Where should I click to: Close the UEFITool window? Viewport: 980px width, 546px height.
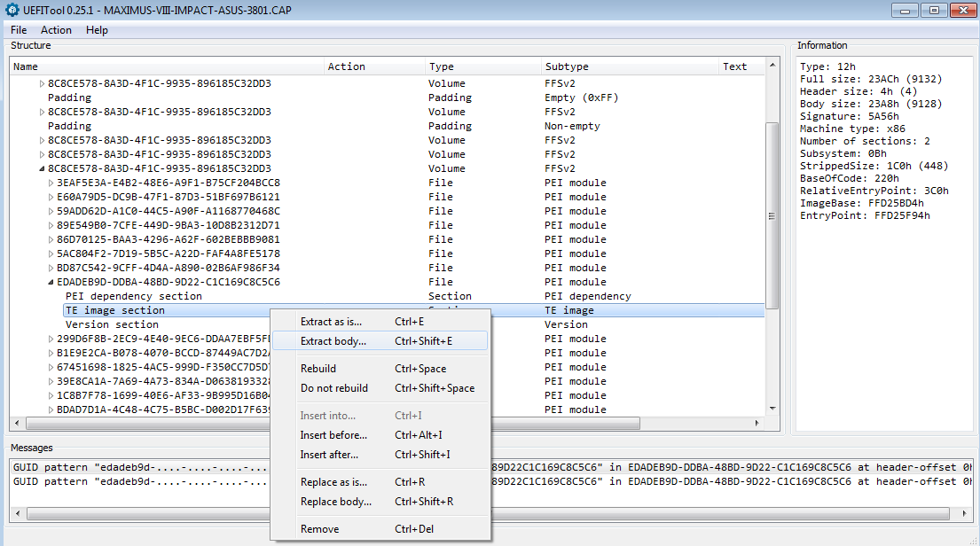963,10
